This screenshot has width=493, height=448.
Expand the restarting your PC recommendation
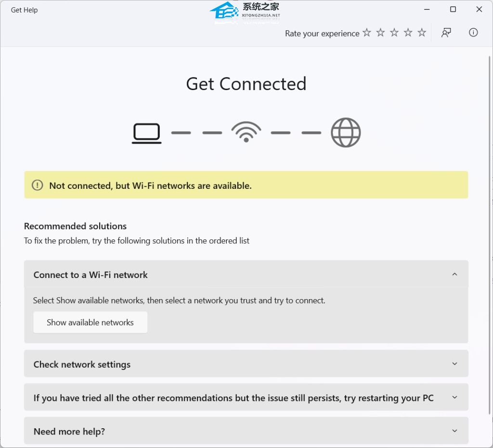pyautogui.click(x=454, y=397)
